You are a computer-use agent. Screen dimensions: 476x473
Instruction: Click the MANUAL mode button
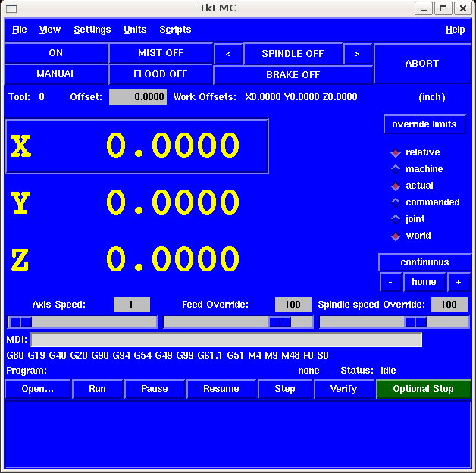pyautogui.click(x=56, y=74)
